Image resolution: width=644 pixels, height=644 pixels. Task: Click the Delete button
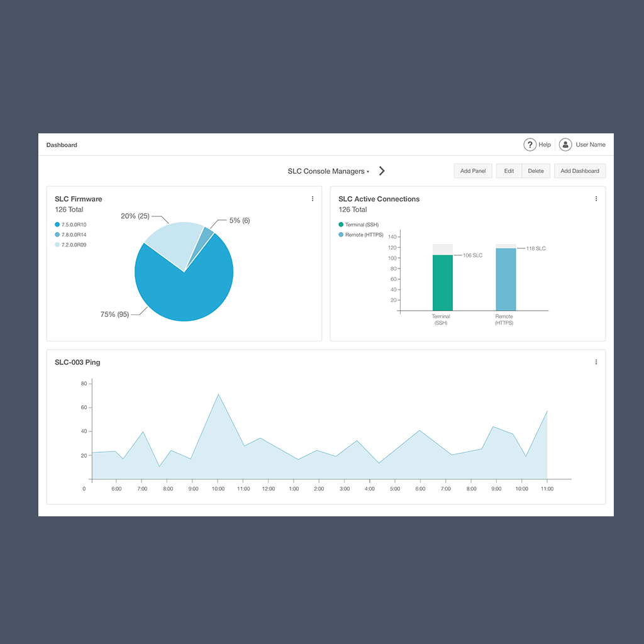coord(536,171)
